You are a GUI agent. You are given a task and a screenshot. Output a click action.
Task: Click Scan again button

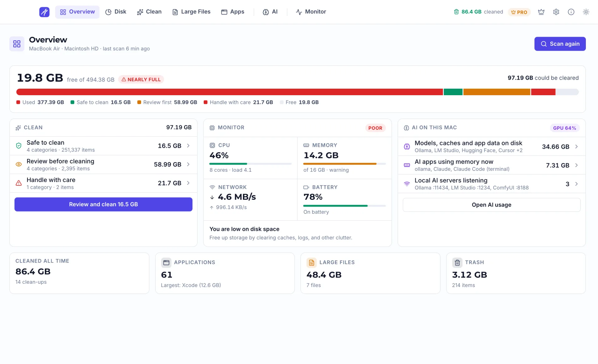pos(560,44)
